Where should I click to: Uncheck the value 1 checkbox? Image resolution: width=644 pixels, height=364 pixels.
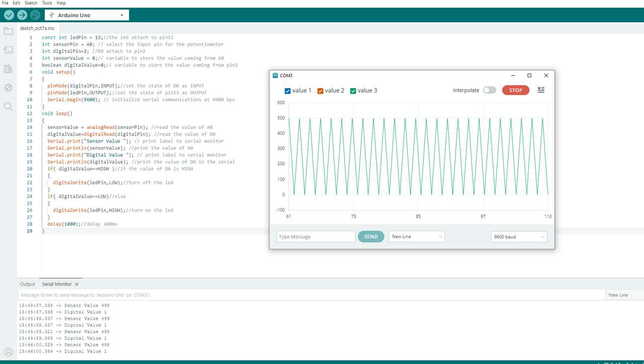(x=288, y=91)
